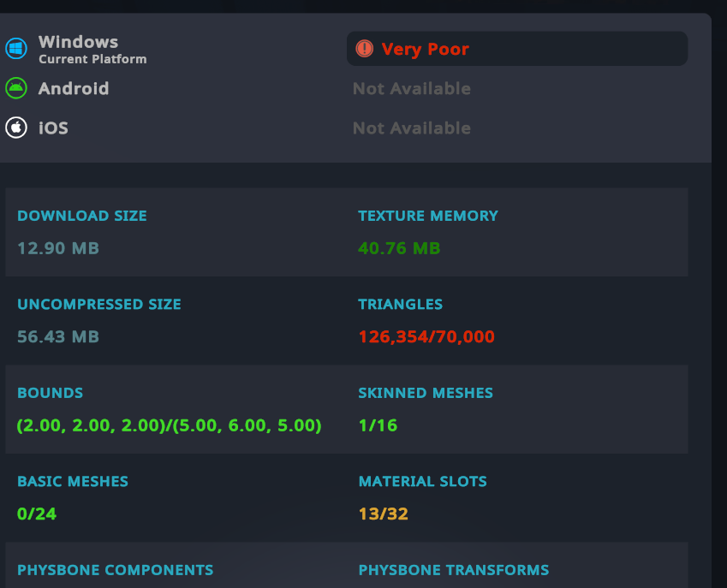Screen dimensions: 727x588
Task: Click the 13/32 material slots value
Action: click(x=384, y=514)
